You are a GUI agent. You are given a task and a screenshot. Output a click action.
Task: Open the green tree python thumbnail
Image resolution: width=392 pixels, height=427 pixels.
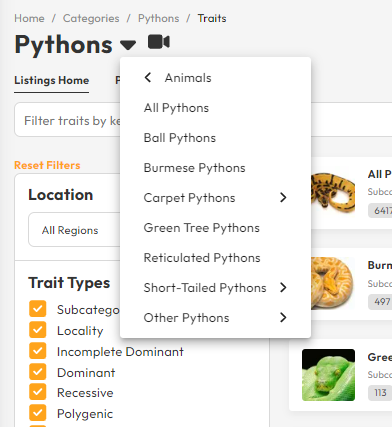(328, 375)
